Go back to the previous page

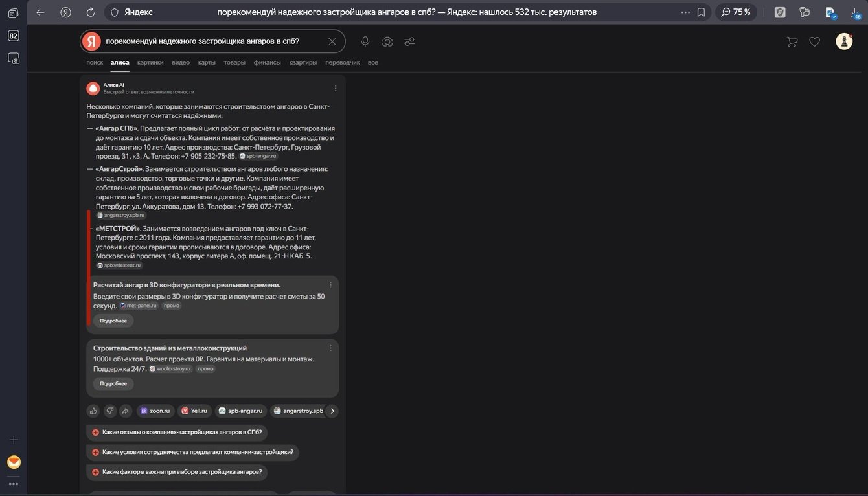[40, 12]
